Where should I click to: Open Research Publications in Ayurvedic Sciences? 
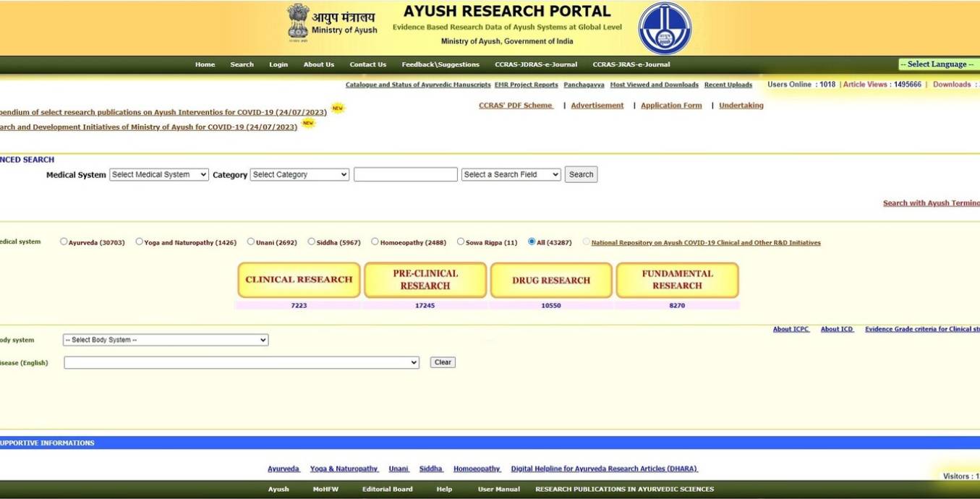click(x=625, y=490)
